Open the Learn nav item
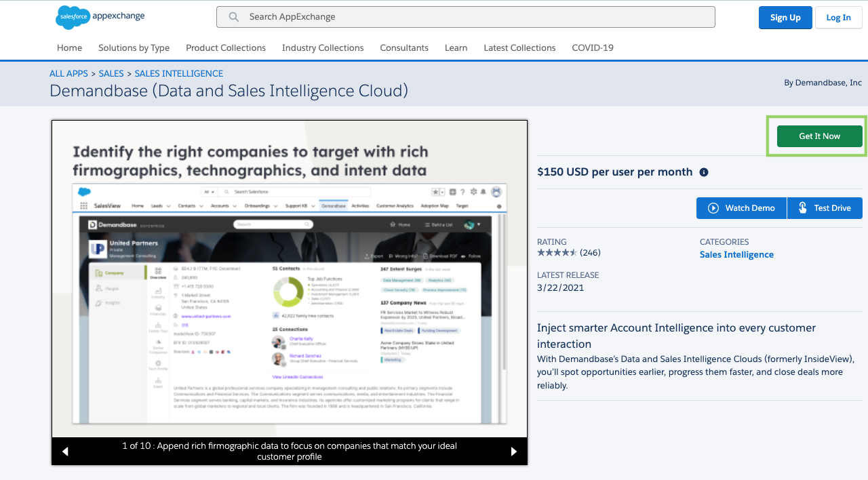868x480 pixels. point(456,47)
